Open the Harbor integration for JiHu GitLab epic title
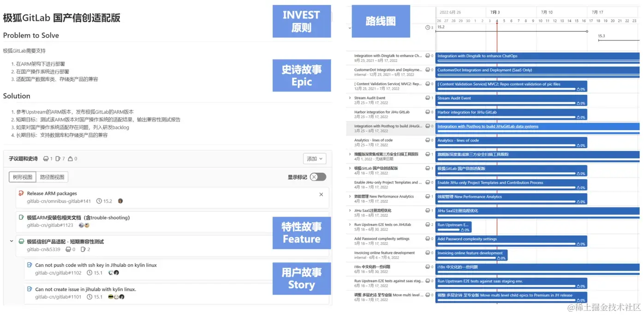 (x=382, y=112)
